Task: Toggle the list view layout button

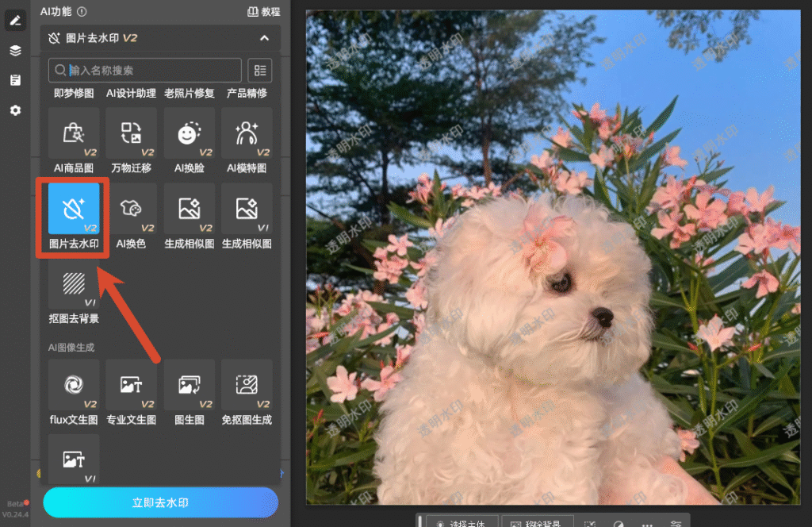Action: 260,71
